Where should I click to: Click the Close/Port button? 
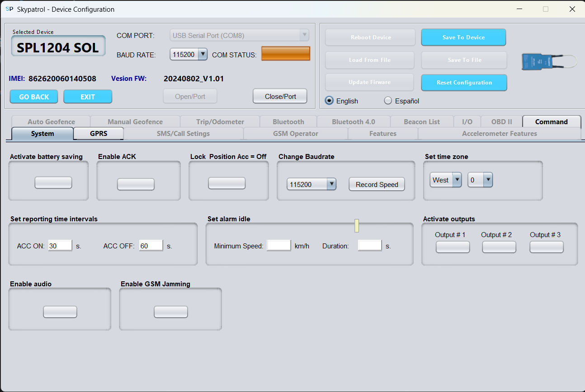click(280, 96)
